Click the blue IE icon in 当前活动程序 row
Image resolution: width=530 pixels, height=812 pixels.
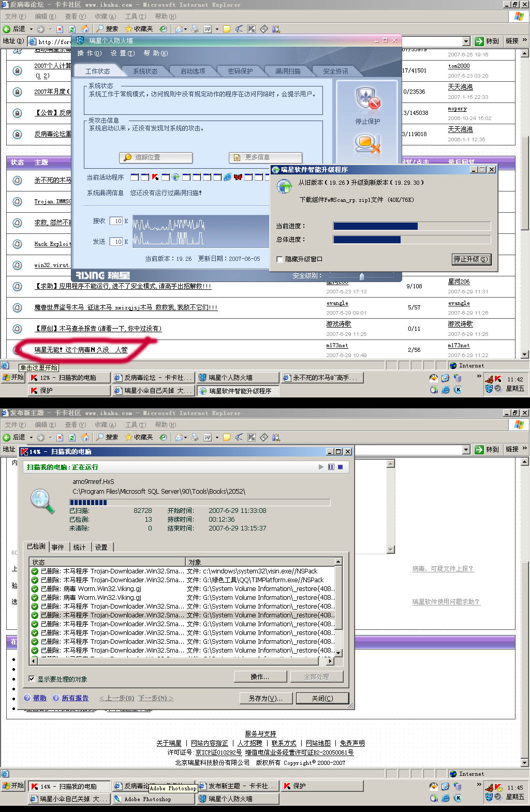point(227,177)
